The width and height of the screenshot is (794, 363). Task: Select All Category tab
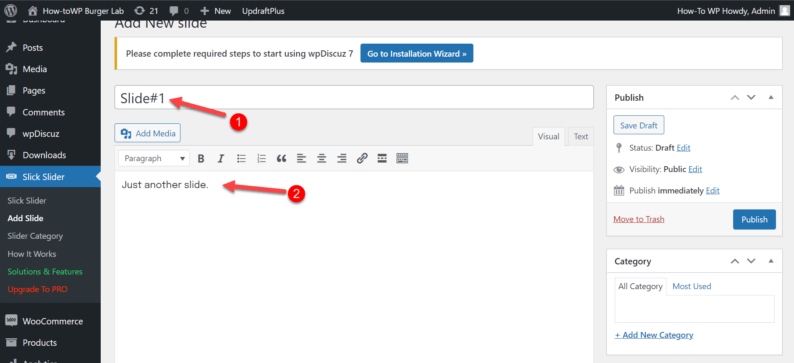[x=640, y=286]
